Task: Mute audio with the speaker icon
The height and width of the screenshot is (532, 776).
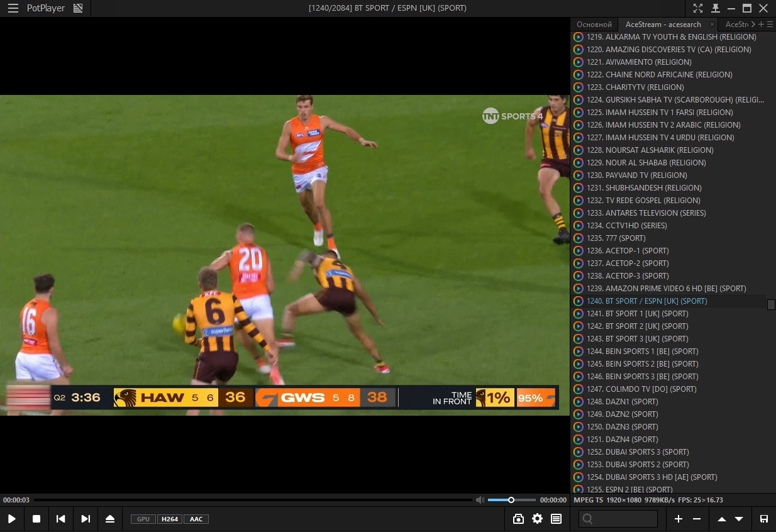Action: [480, 500]
